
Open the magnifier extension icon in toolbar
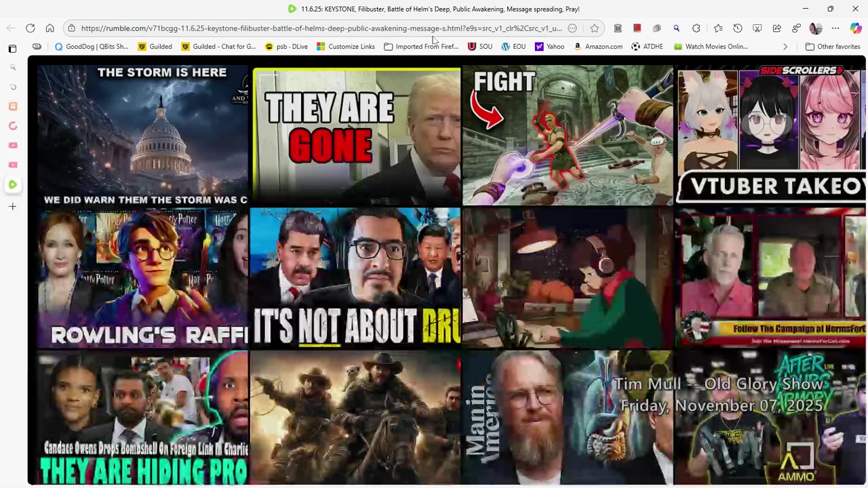pos(676,28)
